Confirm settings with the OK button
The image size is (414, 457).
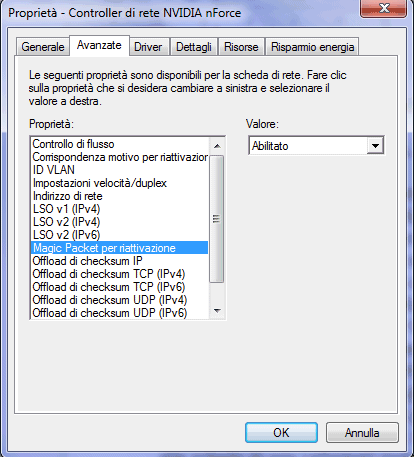281,433
